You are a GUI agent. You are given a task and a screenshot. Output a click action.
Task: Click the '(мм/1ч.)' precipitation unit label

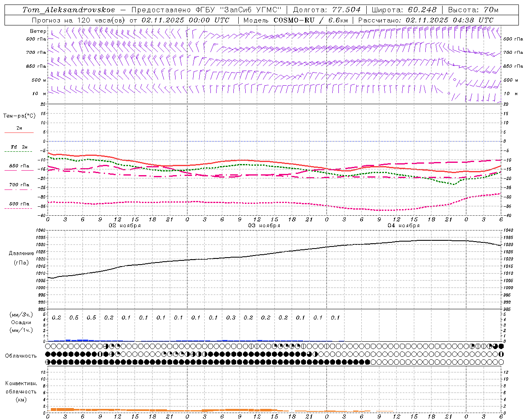[21, 330]
